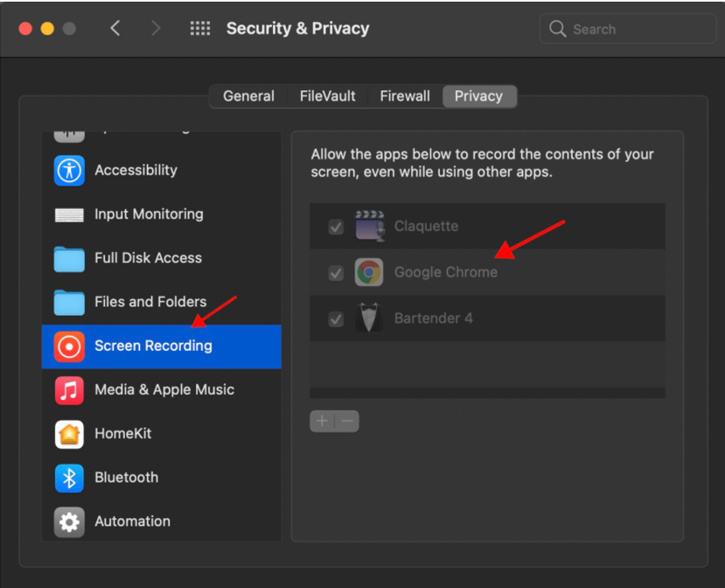Switch to the Firewall tab
This screenshot has width=725, height=588.
pos(405,96)
